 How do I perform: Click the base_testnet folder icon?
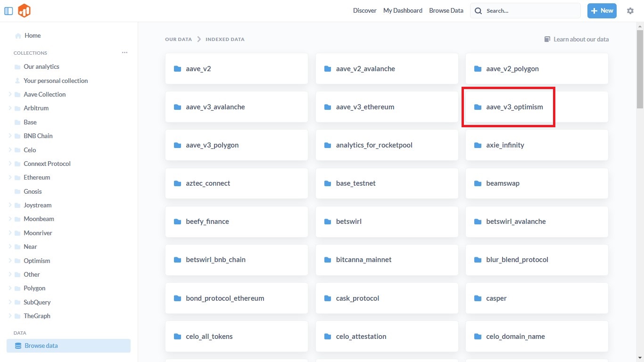click(x=328, y=183)
